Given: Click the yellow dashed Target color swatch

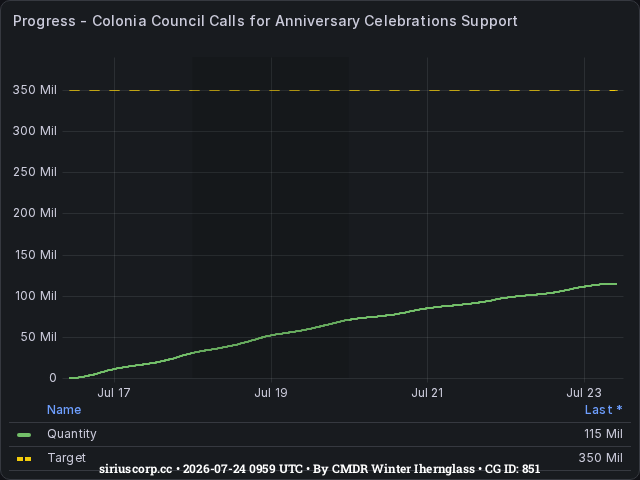Looking at the screenshot, I should point(24,459).
